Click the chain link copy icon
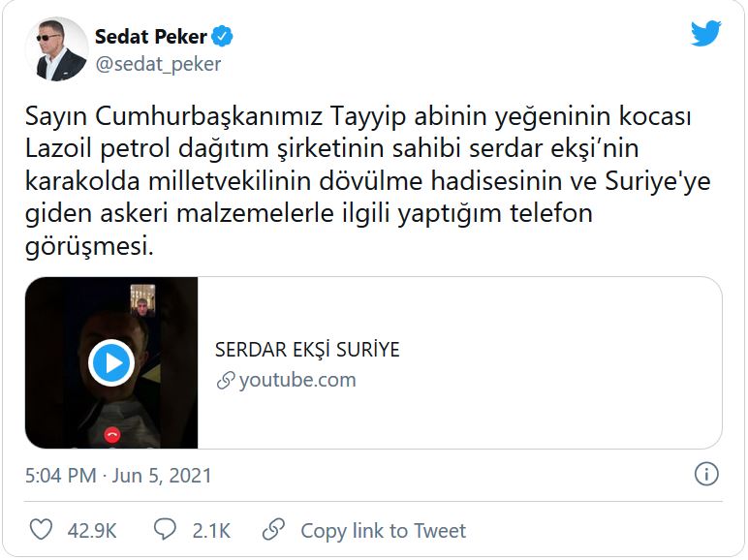 click(274, 530)
